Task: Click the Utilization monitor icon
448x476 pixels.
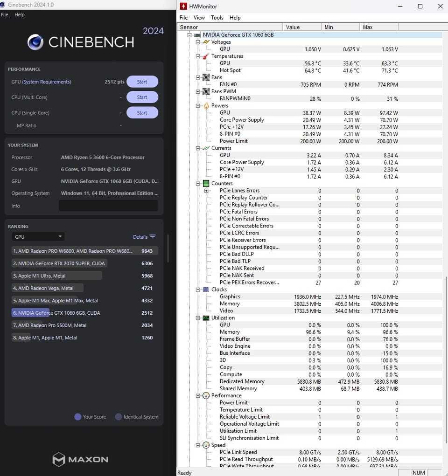Action: click(206, 318)
